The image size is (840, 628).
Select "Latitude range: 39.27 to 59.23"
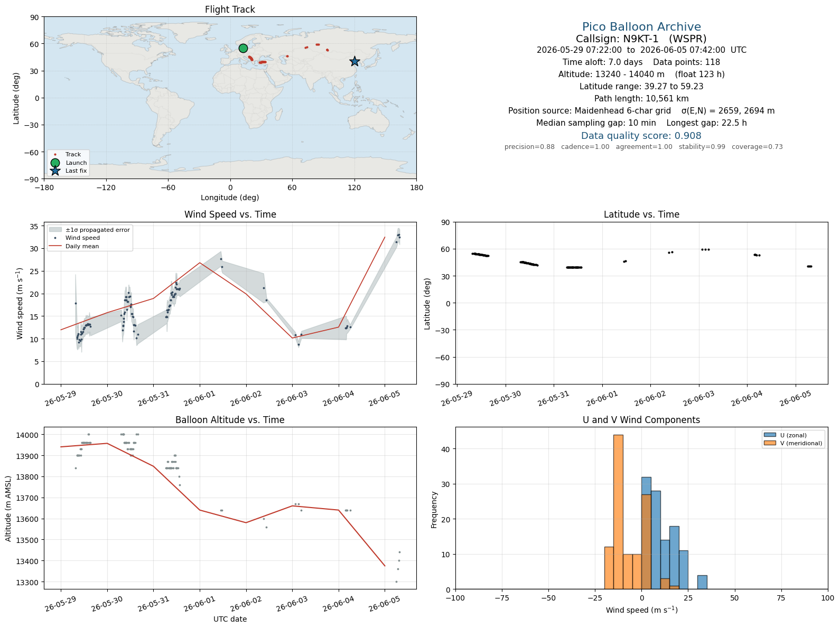coord(641,87)
